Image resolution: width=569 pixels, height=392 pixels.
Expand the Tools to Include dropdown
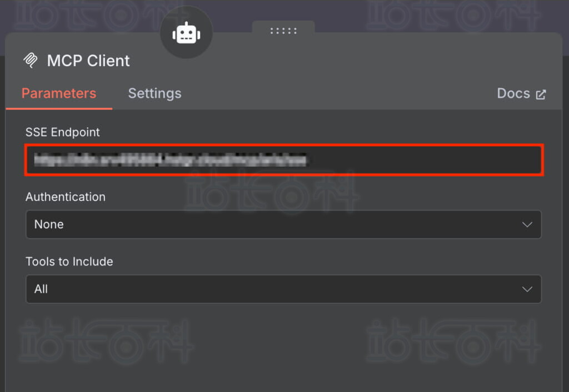283,289
